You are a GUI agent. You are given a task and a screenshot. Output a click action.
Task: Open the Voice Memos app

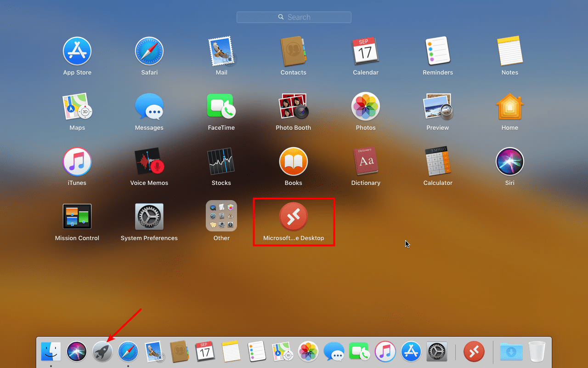[149, 161]
